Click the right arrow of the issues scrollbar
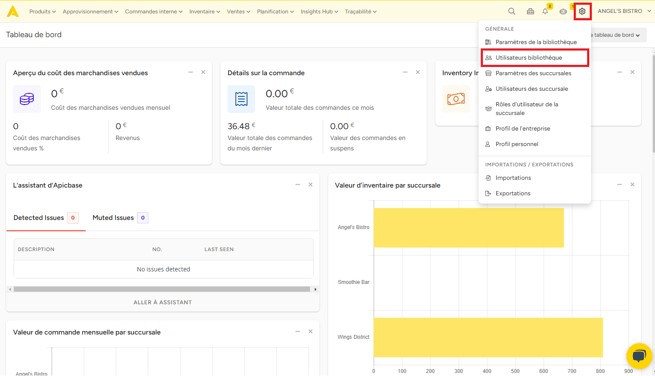The height and width of the screenshot is (376, 655). (315, 289)
